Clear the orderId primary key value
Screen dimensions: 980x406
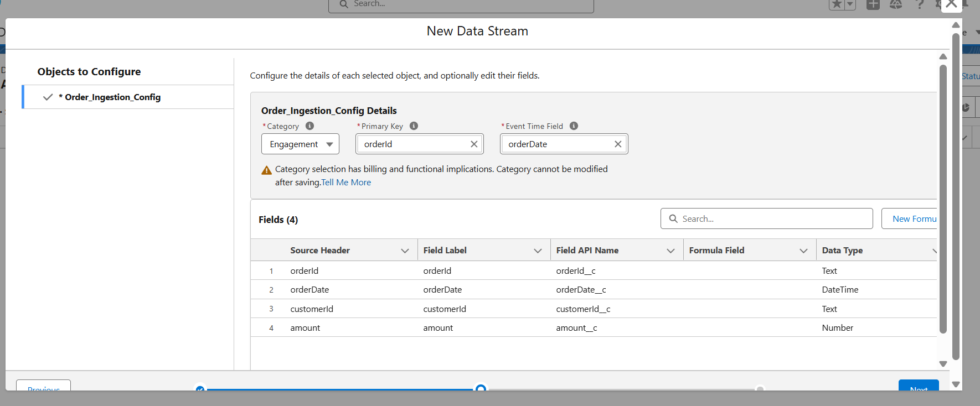point(474,144)
